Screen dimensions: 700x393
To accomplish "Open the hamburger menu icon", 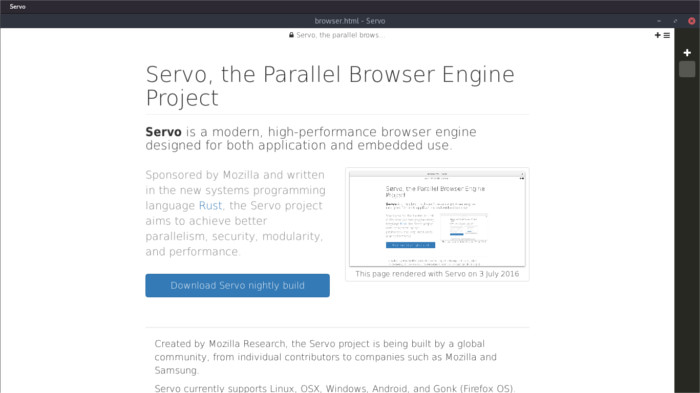I will click(667, 35).
